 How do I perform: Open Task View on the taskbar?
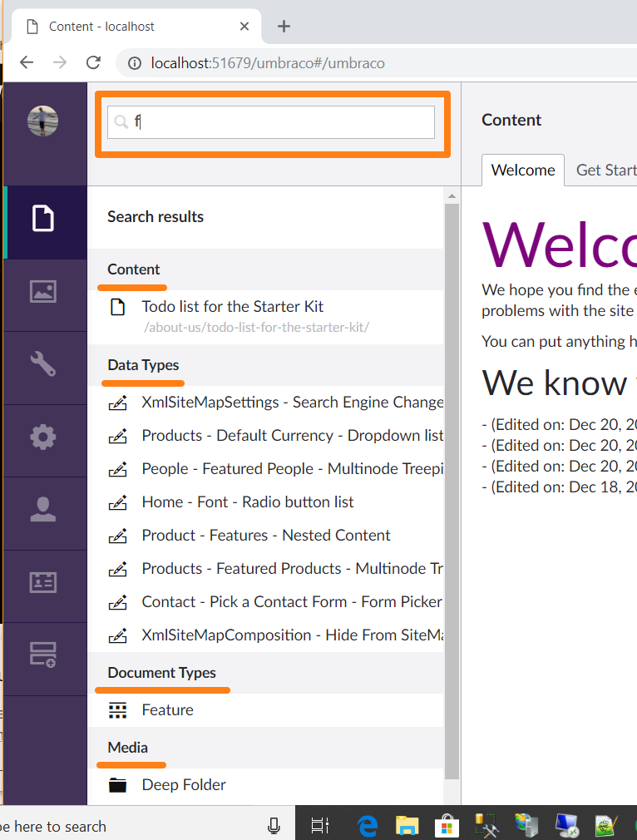[320, 826]
